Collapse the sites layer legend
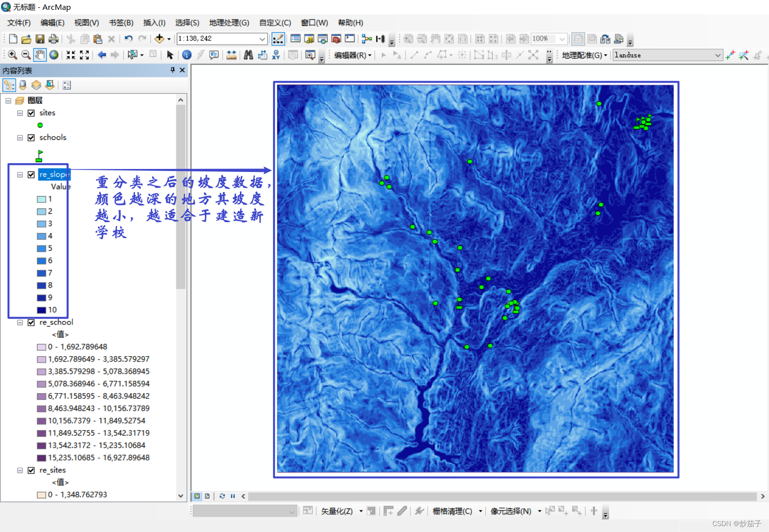The width and height of the screenshot is (769, 532). (x=20, y=113)
